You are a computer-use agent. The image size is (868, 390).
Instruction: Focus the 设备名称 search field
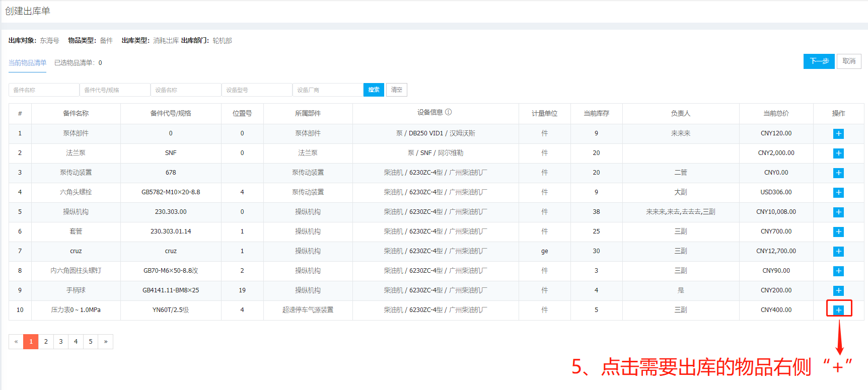(x=186, y=90)
